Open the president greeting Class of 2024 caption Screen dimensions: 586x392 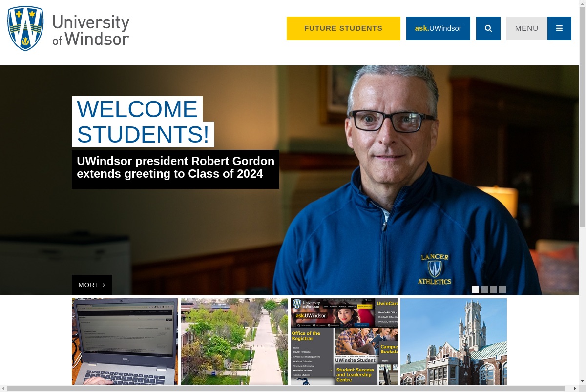click(x=175, y=169)
